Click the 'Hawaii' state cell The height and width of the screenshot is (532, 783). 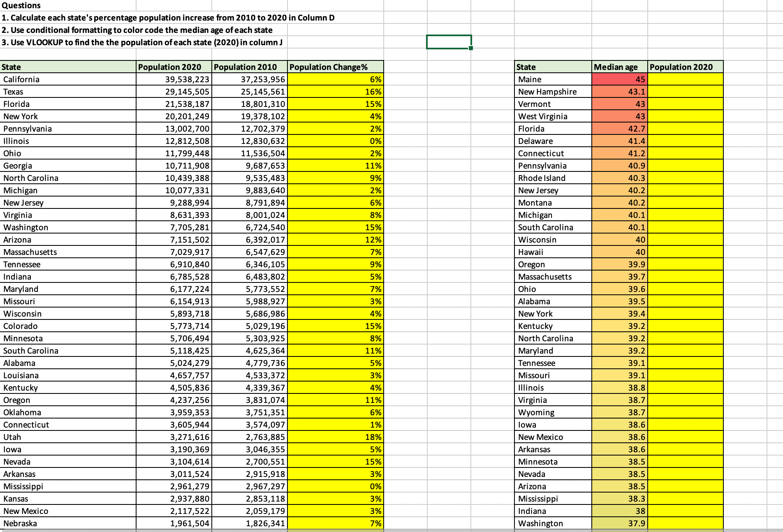pos(553,252)
